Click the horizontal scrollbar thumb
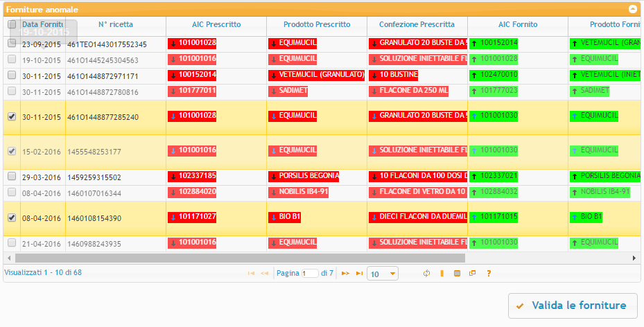 click(240, 258)
